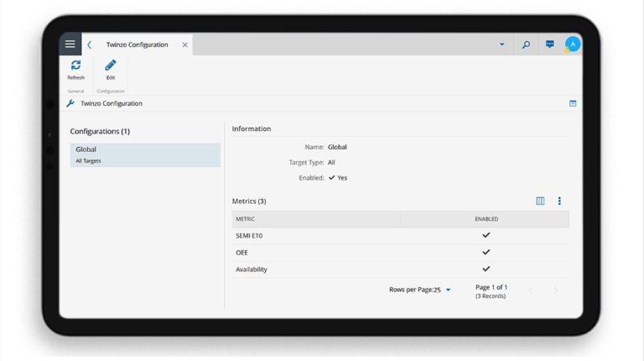Close the Twinzo Configuration tab
Screen dimensions: 644x361
click(184, 44)
